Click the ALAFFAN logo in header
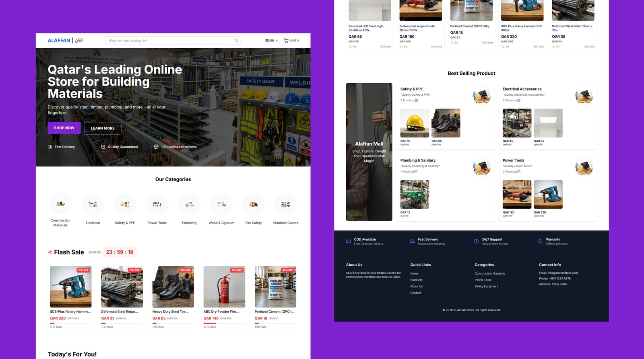The width and height of the screenshot is (644, 359). click(x=65, y=40)
